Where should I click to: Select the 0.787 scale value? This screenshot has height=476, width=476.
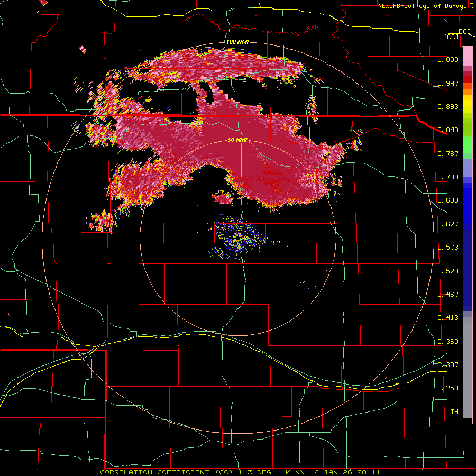448,153
